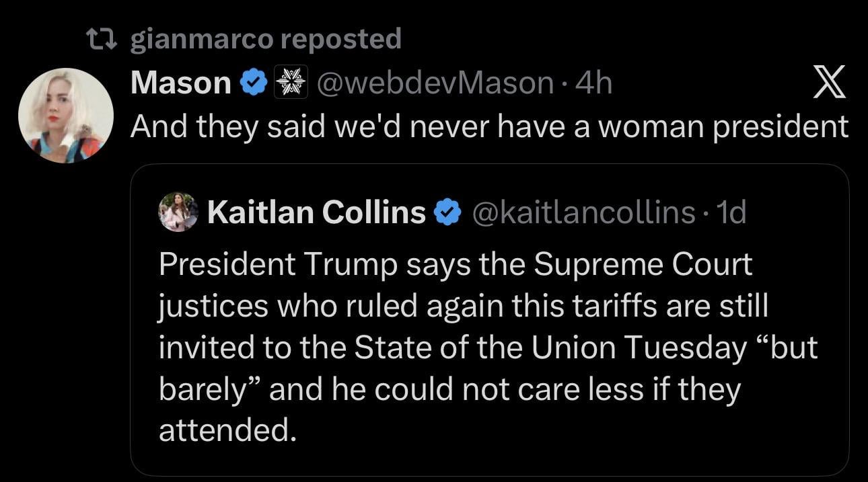Click the "Kaitlan Collins" display name
The width and height of the screenshot is (868, 482).
(x=316, y=212)
